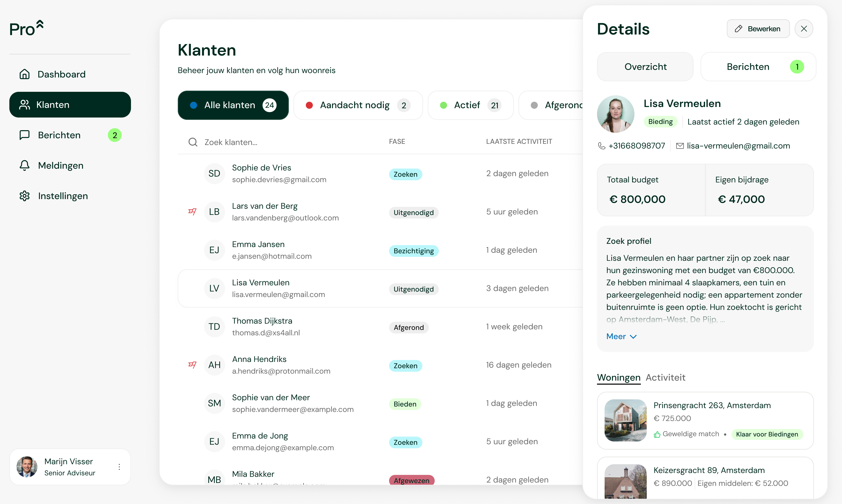This screenshot has height=504, width=842.
Task: Open Meldingen bell item
Action: tap(70, 165)
